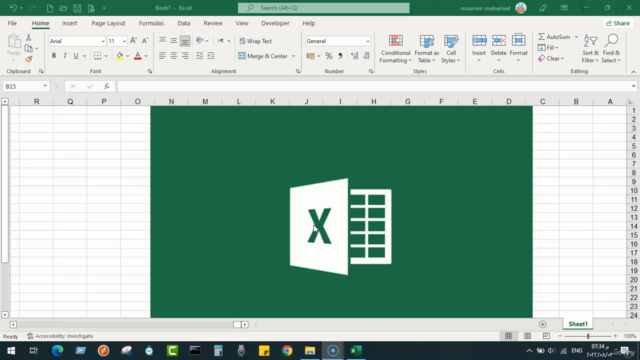Select the Sheet1 tab
Screen dimensions: 640x360
578,324
